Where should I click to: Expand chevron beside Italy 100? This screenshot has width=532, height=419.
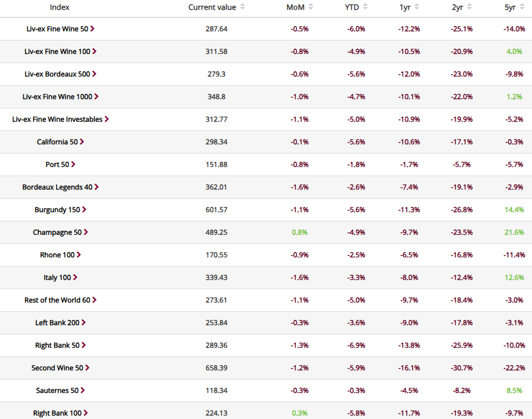(x=75, y=278)
